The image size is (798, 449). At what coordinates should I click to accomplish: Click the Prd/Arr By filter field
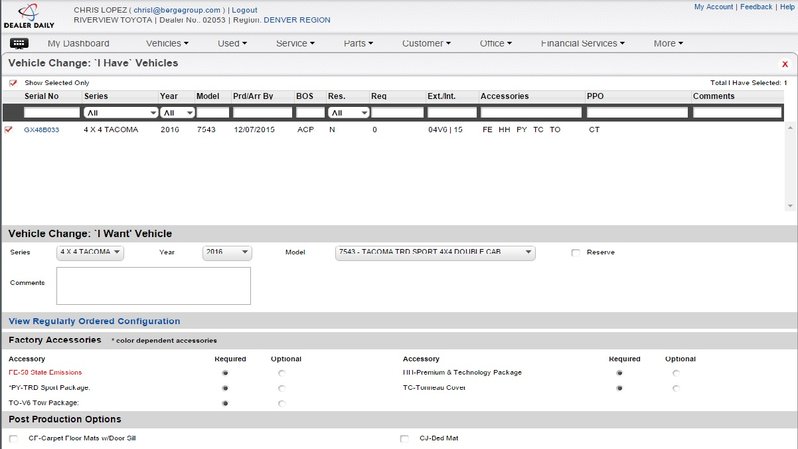(x=263, y=113)
